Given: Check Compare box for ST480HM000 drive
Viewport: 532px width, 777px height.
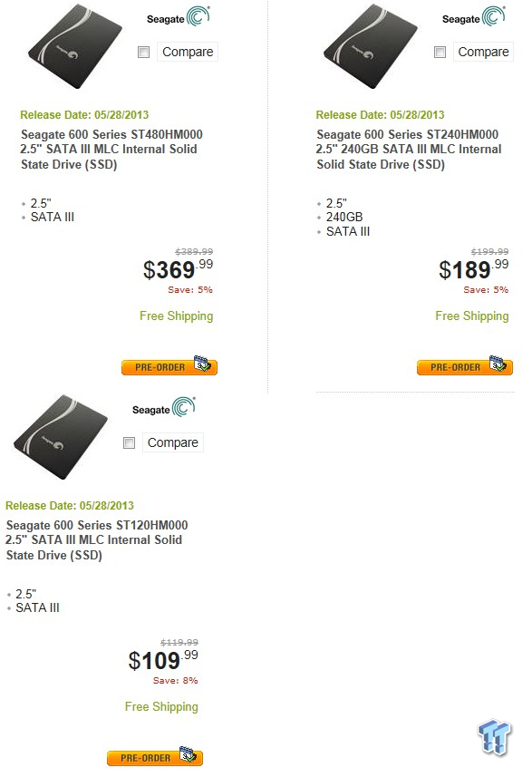Looking at the screenshot, I should 144,52.
